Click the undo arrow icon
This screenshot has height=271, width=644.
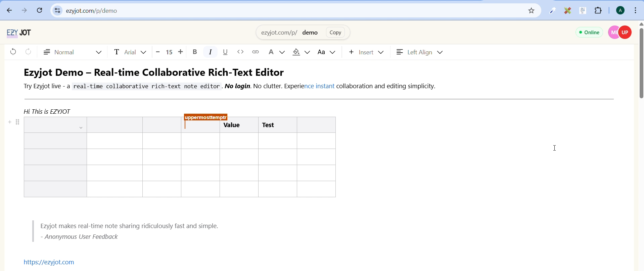(x=13, y=52)
